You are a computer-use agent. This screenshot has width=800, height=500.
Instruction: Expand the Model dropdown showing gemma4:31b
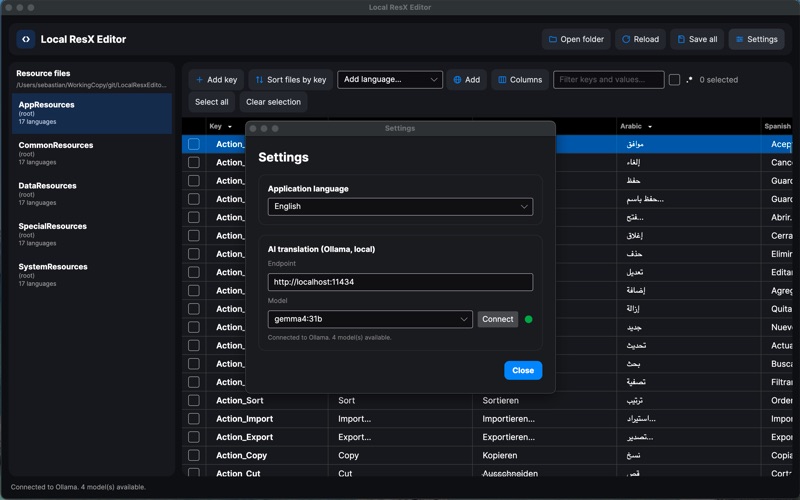point(370,319)
